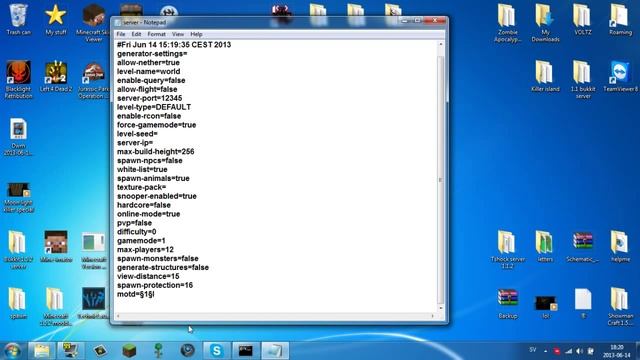Open the lol video file icon
The height and width of the screenshot is (360, 640).
coord(546,307)
